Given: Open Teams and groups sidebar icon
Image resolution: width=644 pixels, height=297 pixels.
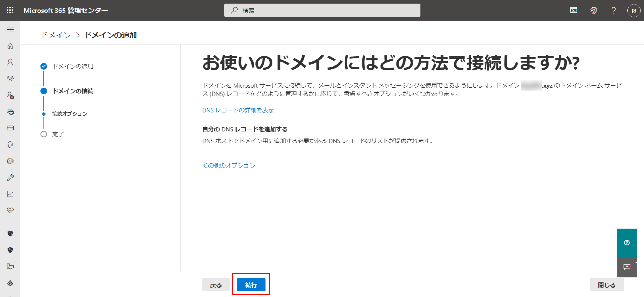Looking at the screenshot, I should click(10, 79).
